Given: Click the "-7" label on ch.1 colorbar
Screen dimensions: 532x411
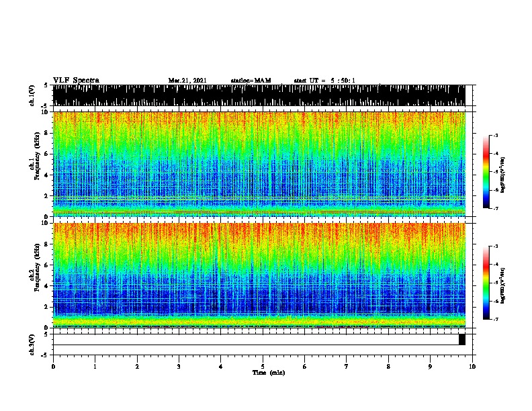Looking at the screenshot, I should pos(495,208).
